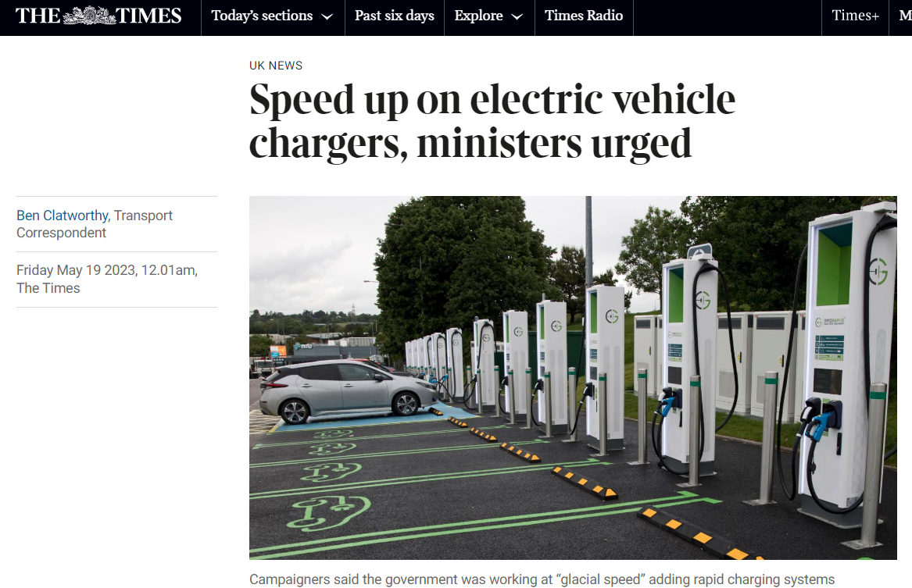Open Times Radio
This screenshot has height=588, width=912.
(584, 16)
